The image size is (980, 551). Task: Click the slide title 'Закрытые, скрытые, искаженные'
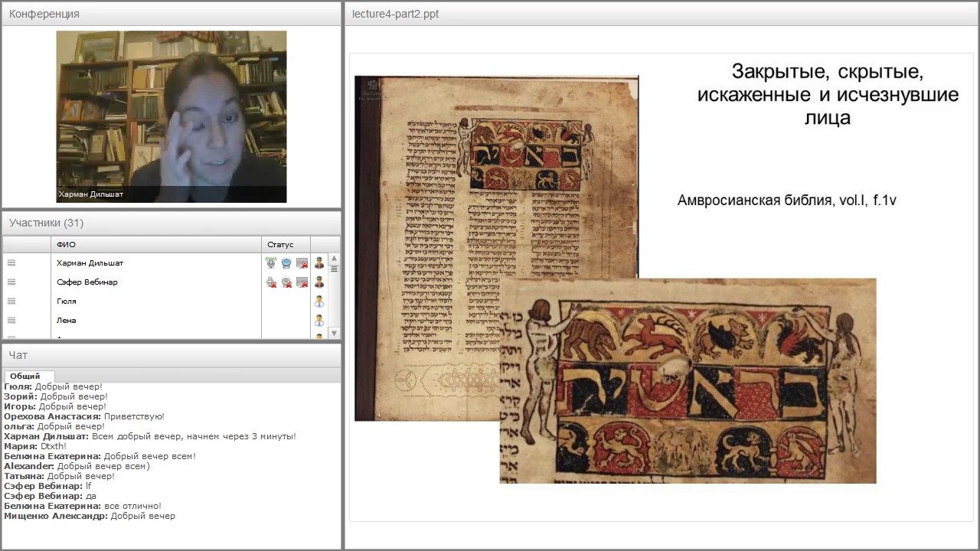(828, 94)
